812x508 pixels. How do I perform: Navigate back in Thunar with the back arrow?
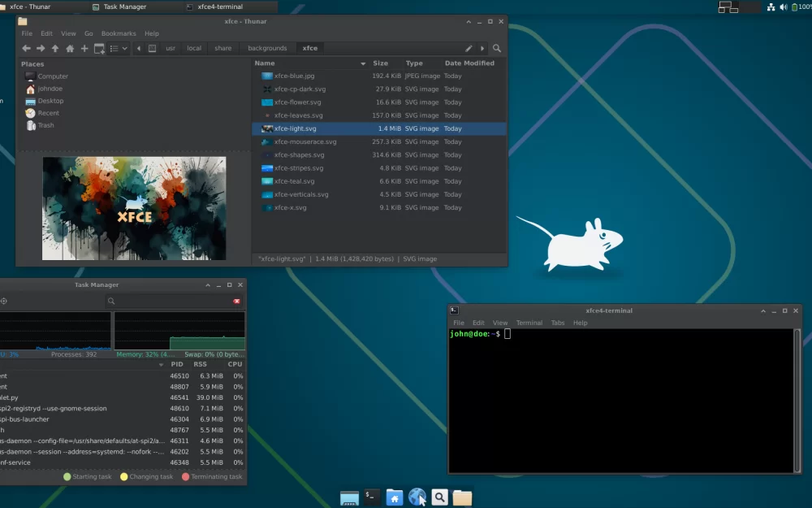[x=26, y=48]
